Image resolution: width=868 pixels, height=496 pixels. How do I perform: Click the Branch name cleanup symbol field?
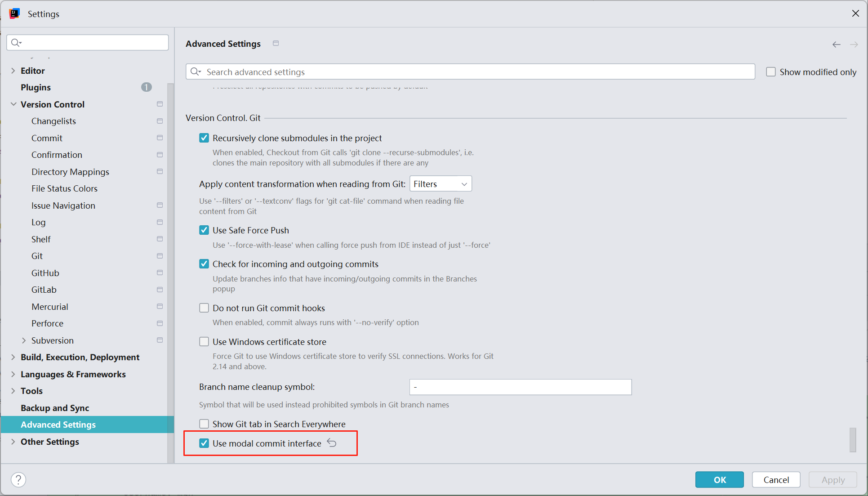tap(520, 387)
